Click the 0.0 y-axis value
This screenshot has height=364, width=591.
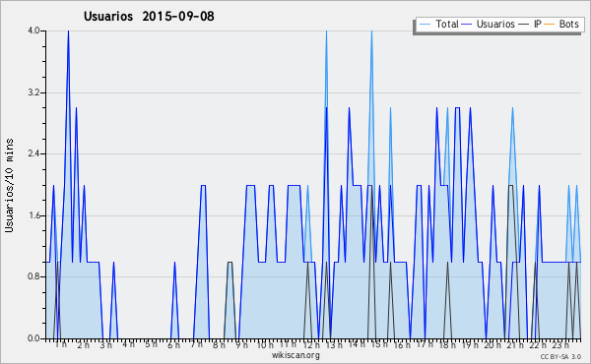click(x=33, y=338)
